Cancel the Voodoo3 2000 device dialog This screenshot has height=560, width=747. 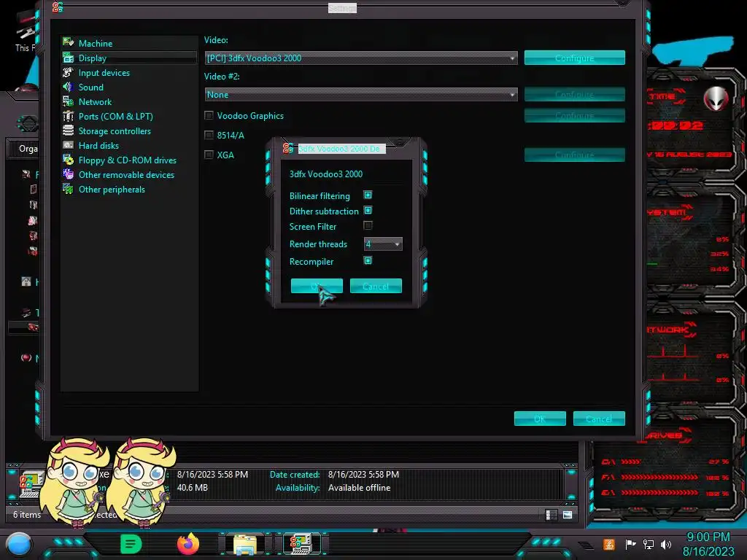pos(376,286)
